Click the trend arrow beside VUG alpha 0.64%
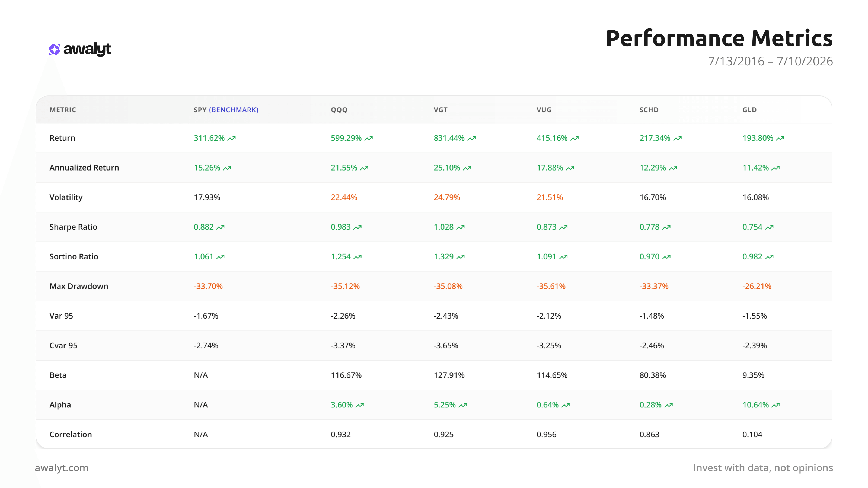The width and height of the screenshot is (868, 488). point(566,405)
